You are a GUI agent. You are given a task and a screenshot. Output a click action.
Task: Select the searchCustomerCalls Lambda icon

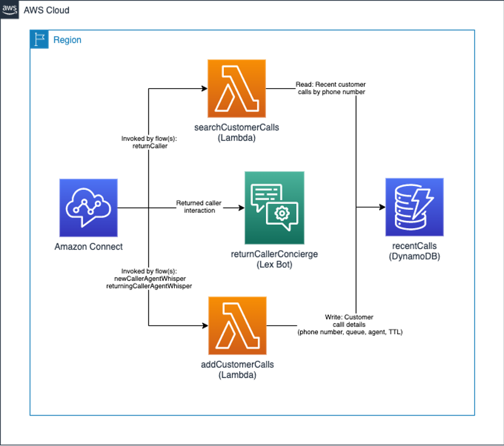pyautogui.click(x=236, y=87)
